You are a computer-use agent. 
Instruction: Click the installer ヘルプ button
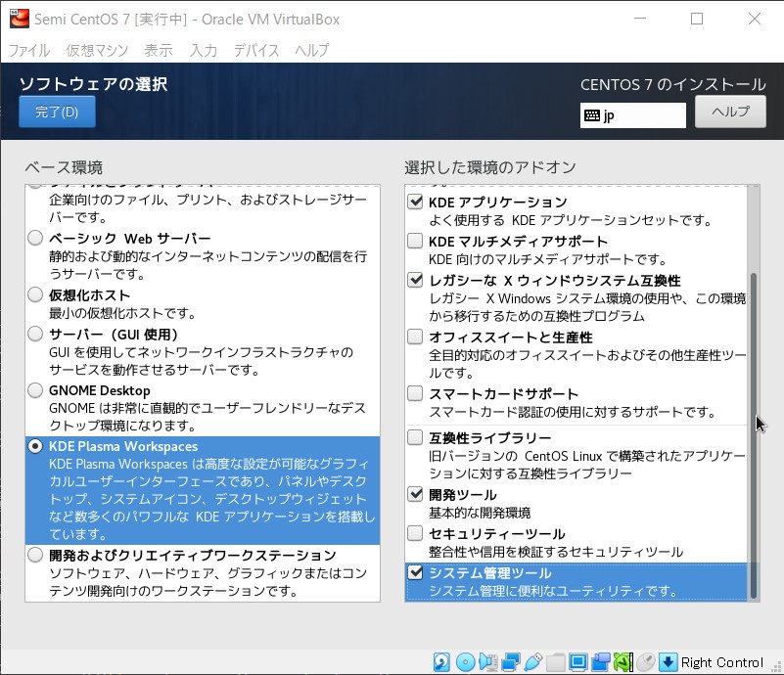point(730,112)
